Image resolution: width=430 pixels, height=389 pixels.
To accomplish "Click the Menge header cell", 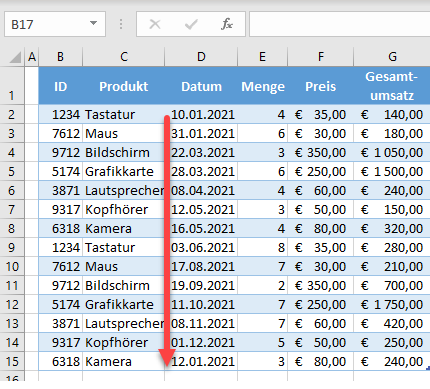I will pyautogui.click(x=262, y=86).
